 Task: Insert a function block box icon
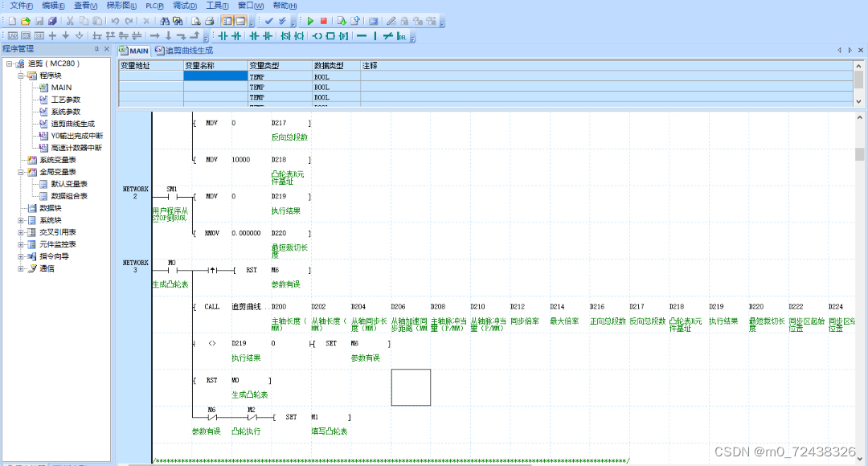330,36
